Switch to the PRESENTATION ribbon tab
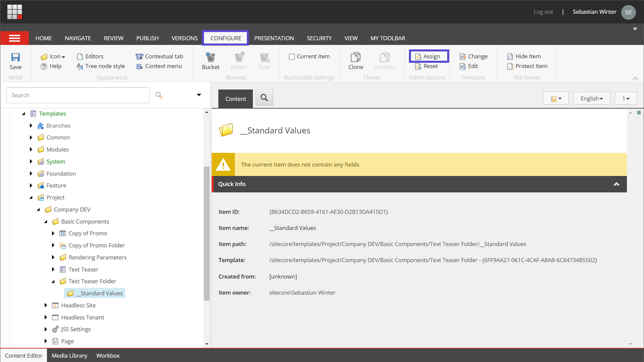Screen dimensions: 644x362 274,38
